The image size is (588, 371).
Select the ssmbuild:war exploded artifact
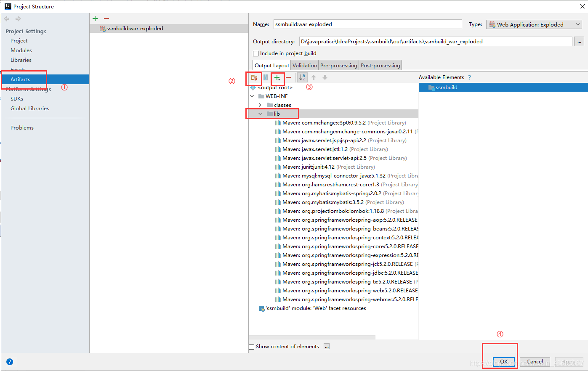(169, 29)
